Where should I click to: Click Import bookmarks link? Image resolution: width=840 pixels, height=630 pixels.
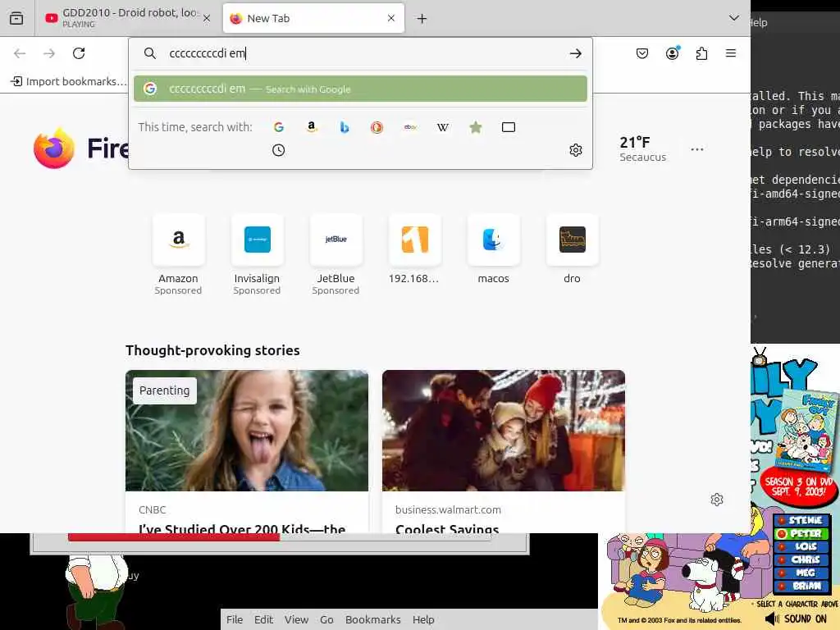coord(69,81)
